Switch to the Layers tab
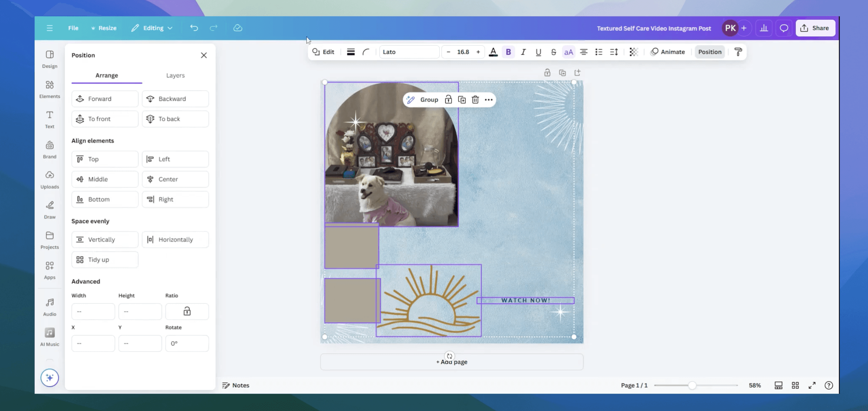The image size is (868, 411). pyautogui.click(x=175, y=75)
